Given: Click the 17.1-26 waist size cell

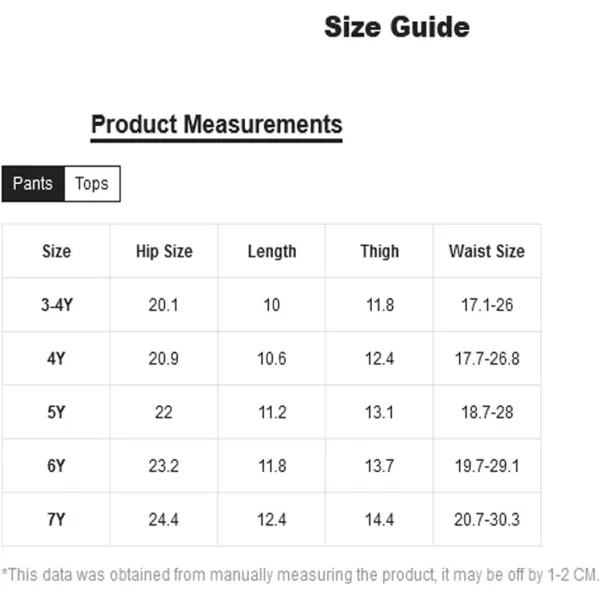Looking at the screenshot, I should pyautogui.click(x=487, y=305).
